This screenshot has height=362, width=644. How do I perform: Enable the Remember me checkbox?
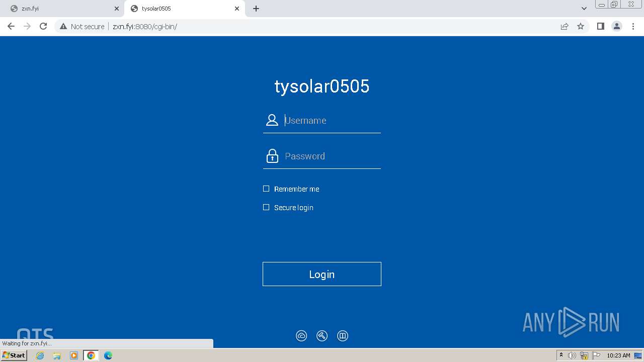266,189
